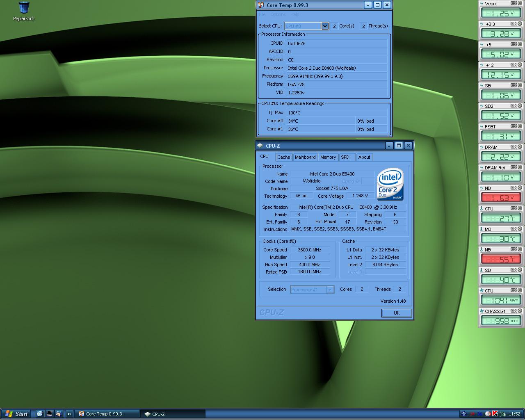Activate Core Temp 0.99.3 taskbar button

coord(107,414)
